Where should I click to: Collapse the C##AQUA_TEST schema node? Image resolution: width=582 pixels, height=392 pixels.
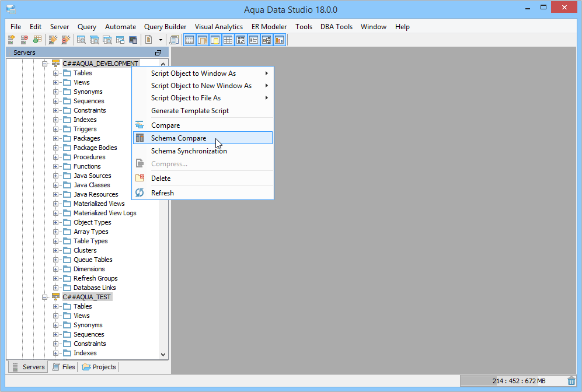pos(44,297)
